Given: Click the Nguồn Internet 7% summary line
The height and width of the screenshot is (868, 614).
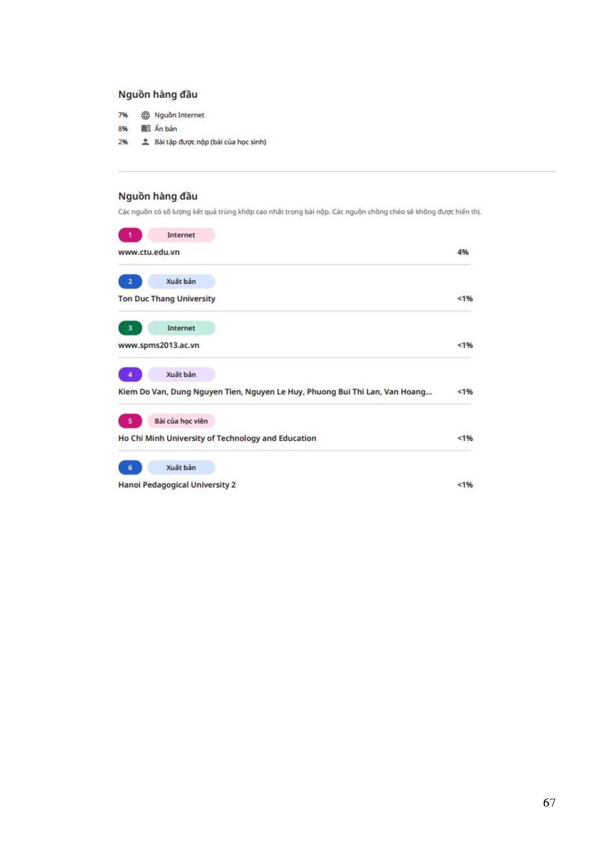Looking at the screenshot, I should [161, 115].
